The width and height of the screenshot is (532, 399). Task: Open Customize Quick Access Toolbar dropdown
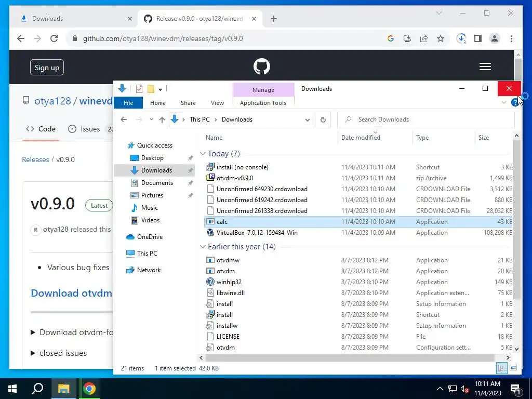coord(160,89)
